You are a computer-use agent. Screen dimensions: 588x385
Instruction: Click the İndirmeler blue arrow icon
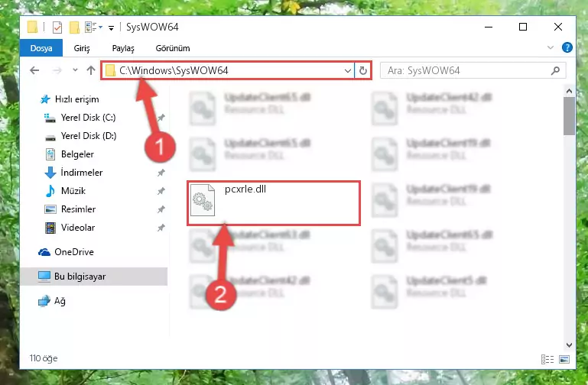tap(50, 173)
